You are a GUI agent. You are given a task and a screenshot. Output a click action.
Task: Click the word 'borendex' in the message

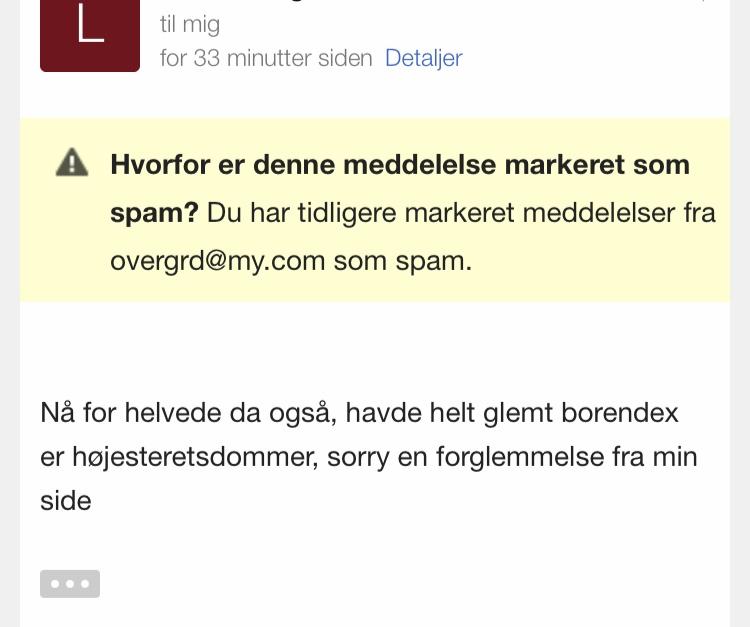point(620,413)
